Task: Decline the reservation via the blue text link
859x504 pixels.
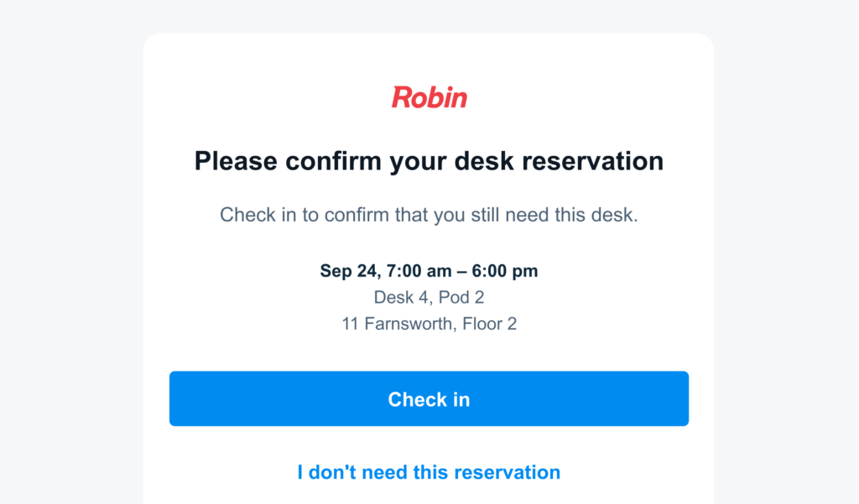Action: tap(429, 472)
